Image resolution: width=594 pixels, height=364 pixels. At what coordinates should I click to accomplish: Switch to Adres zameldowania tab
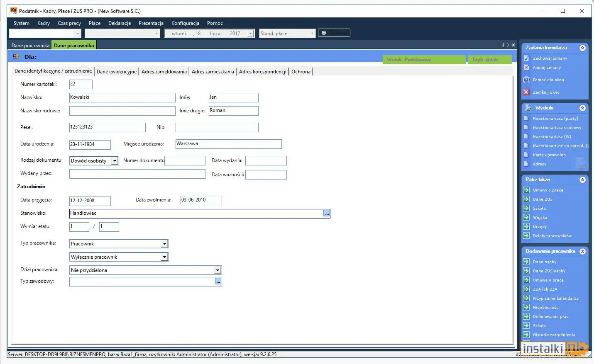pos(164,72)
